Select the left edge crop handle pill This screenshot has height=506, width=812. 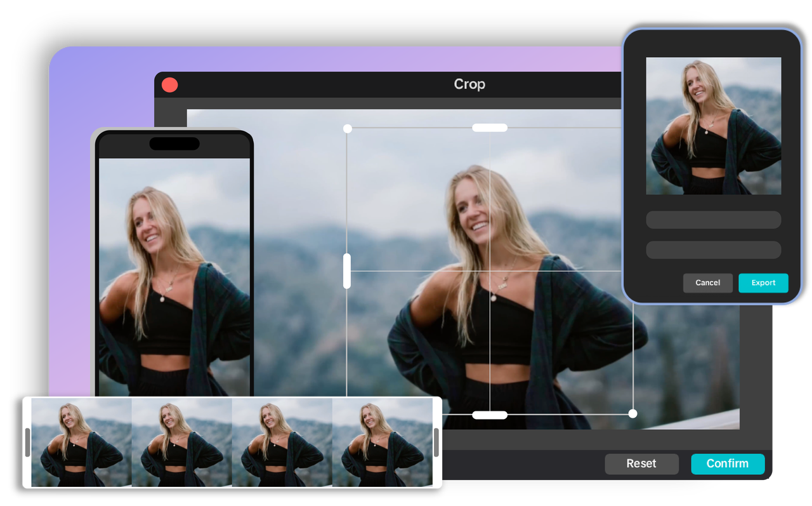[347, 271]
